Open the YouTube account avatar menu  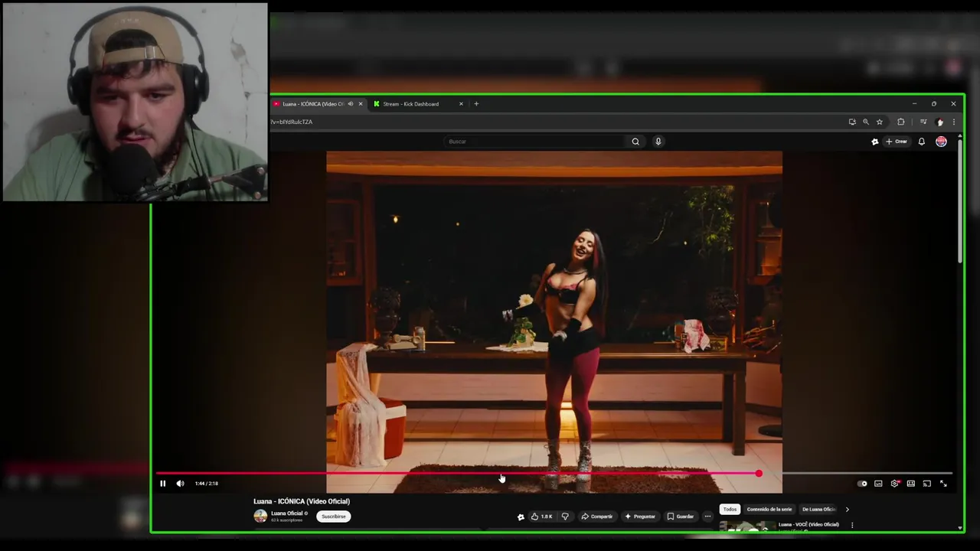click(x=941, y=142)
